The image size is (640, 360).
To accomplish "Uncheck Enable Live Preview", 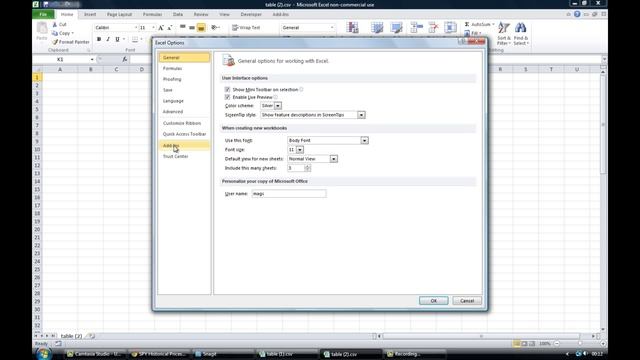I will click(227, 97).
